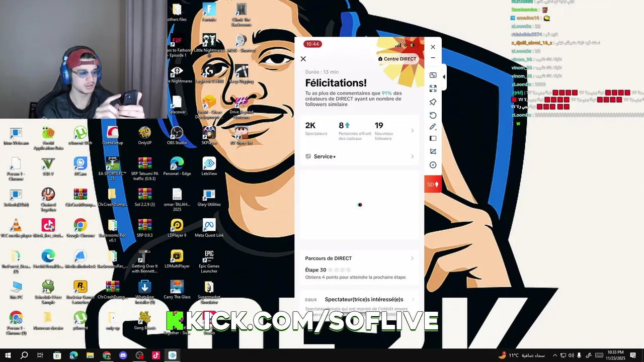Open VLC media player desktop icon
Image resolution: width=644 pixels, height=362 pixels.
click(x=16, y=228)
